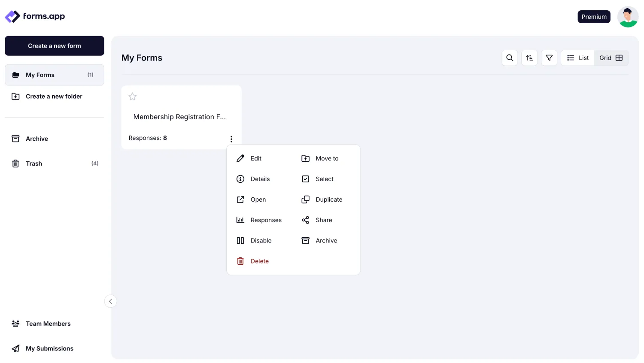The width and height of the screenshot is (644, 363).
Task: Star the Membership Registration form
Action: point(133,97)
